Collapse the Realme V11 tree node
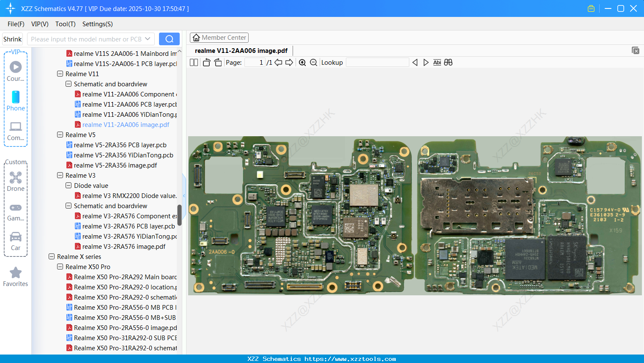Image resolution: width=644 pixels, height=363 pixels. (x=60, y=74)
